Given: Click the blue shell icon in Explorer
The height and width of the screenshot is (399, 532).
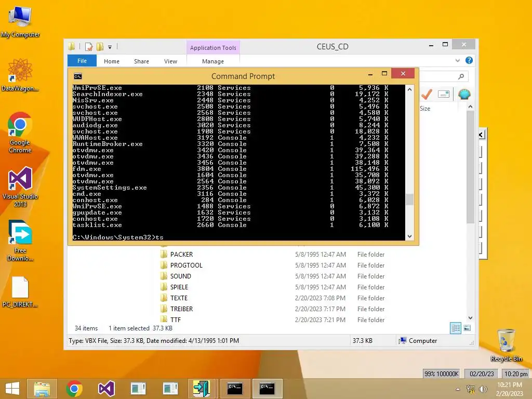Looking at the screenshot, I should (464, 94).
